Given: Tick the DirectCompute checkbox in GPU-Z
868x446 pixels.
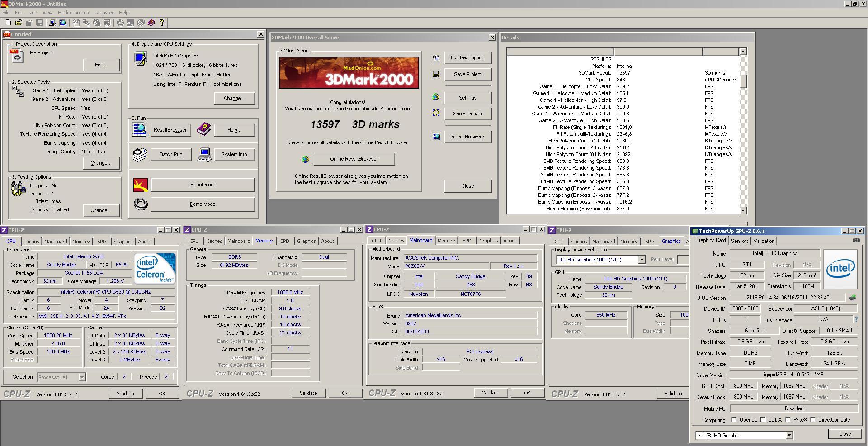Looking at the screenshot, I should pyautogui.click(x=813, y=419).
